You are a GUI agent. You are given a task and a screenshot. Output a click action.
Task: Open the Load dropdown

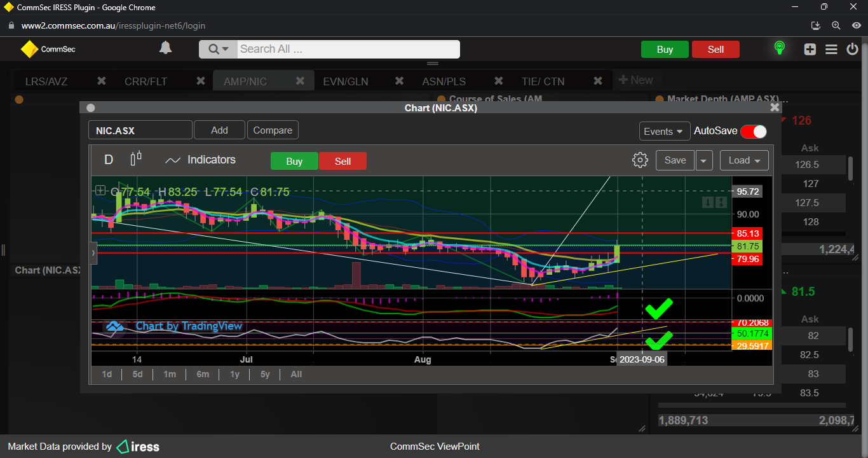pos(744,160)
